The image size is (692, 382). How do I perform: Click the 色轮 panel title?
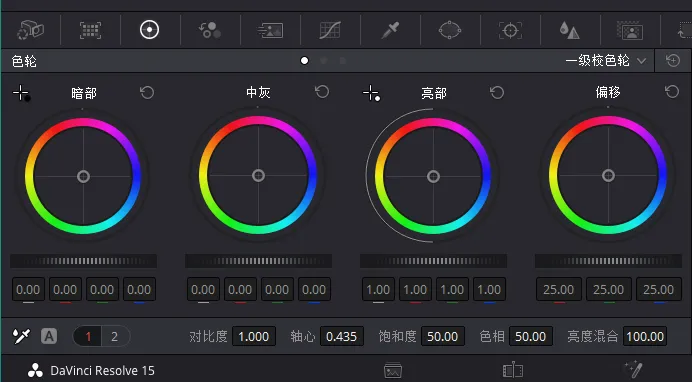[24, 61]
